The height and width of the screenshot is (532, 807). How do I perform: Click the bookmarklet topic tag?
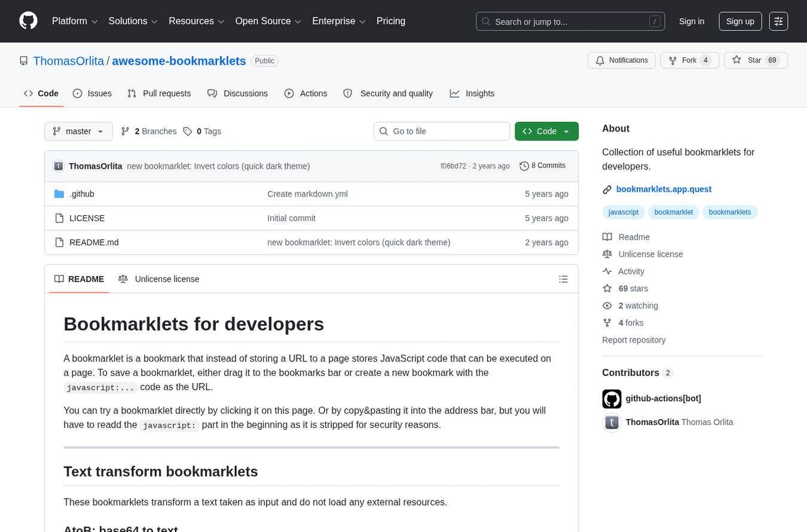point(674,212)
